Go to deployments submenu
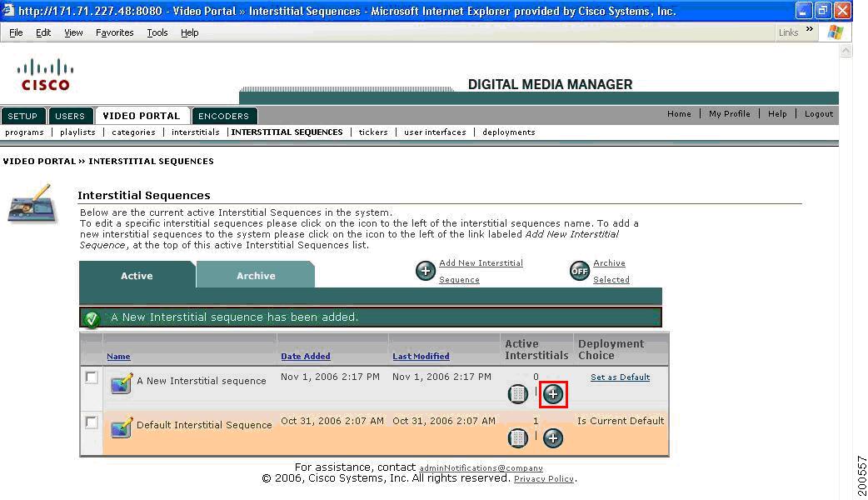Image resolution: width=868 pixels, height=500 pixels. (x=509, y=132)
